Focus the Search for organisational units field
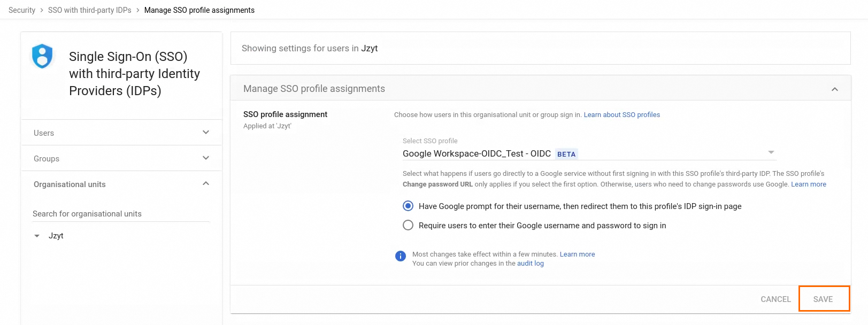Viewport: 868px width, 325px height. [121, 214]
